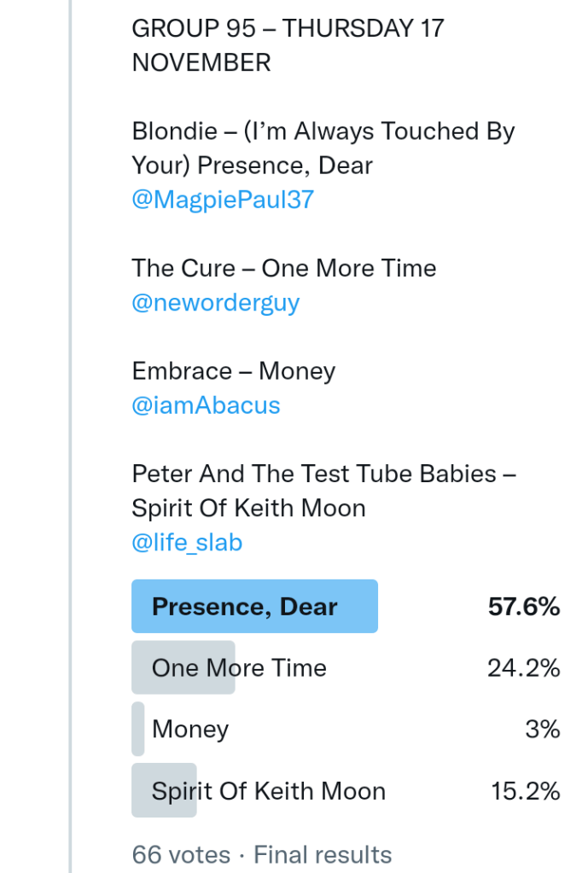Select the 'Presence, Dear' poll result bar
The image size is (588, 873).
tap(254, 607)
